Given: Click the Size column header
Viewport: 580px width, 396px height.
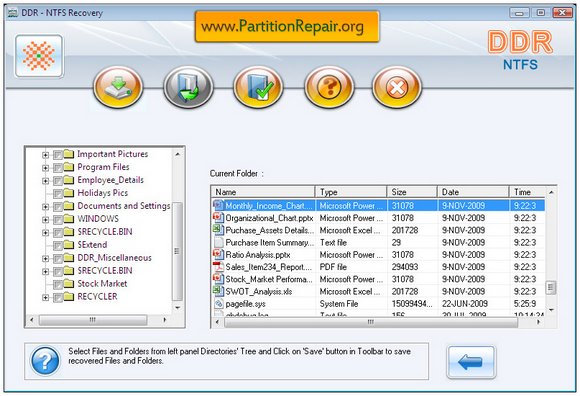Looking at the screenshot, I should pyautogui.click(x=412, y=192).
